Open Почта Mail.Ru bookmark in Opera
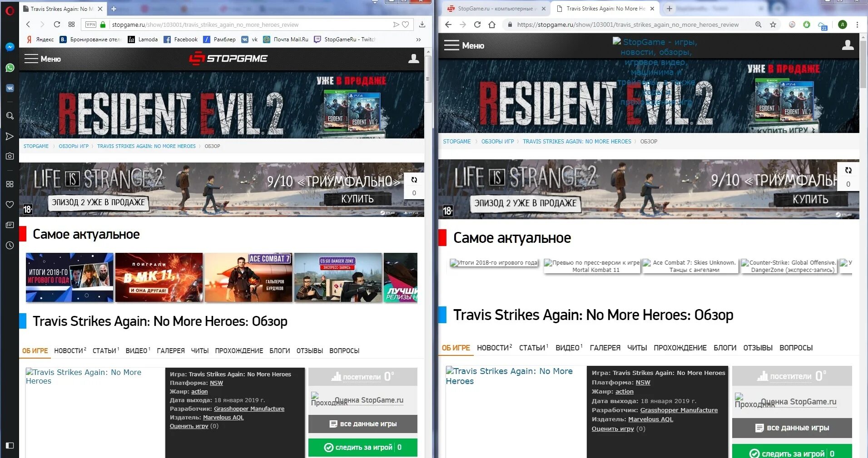The height and width of the screenshot is (458, 868). (x=286, y=39)
